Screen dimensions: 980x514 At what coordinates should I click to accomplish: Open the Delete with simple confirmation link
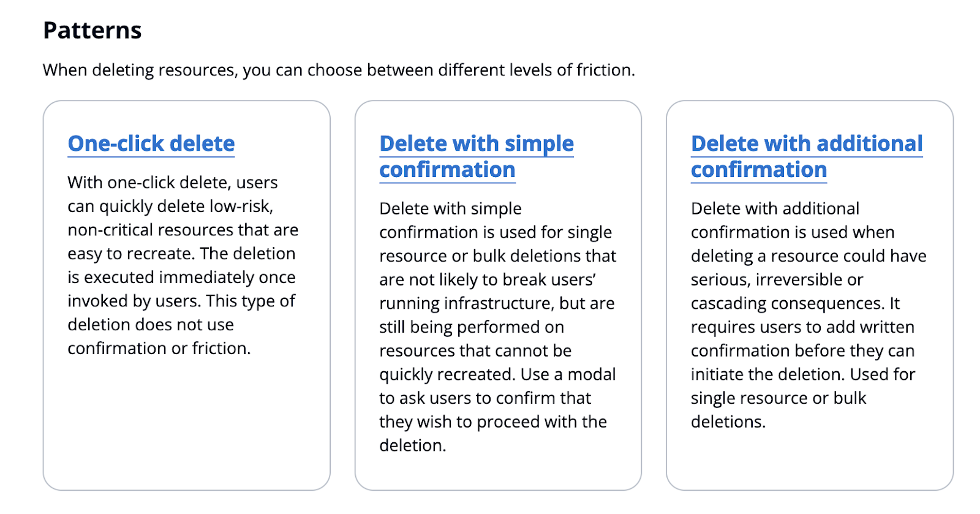477,157
